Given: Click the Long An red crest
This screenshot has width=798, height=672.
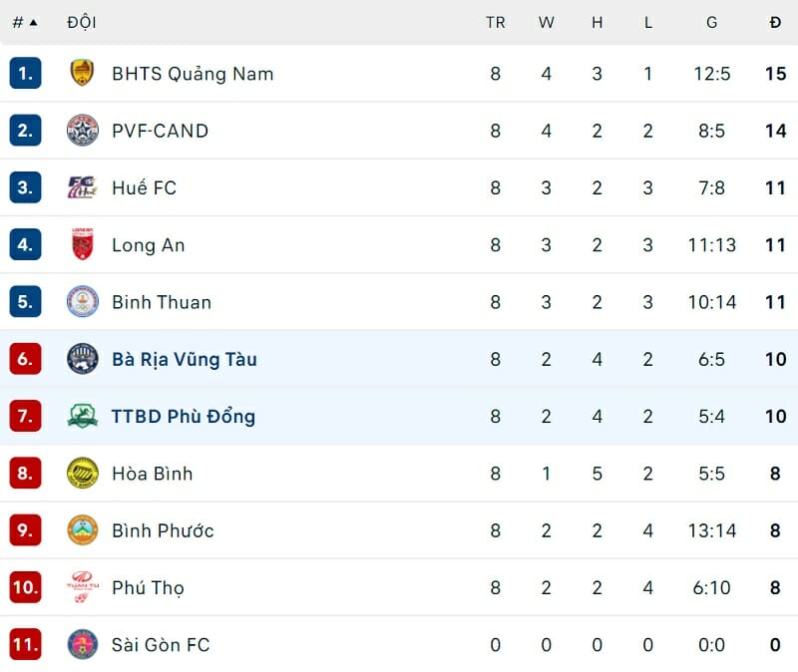Looking at the screenshot, I should tap(82, 244).
